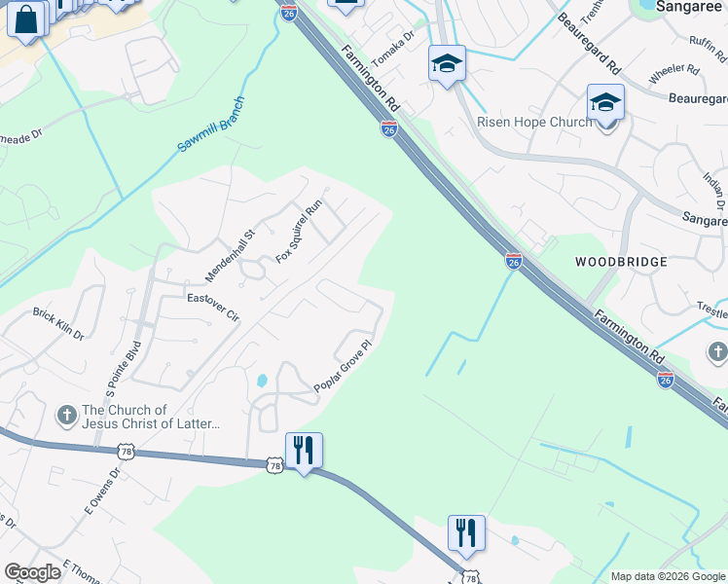
Task: Click the I-26 shield near Woodbridge
Action: tap(514, 262)
